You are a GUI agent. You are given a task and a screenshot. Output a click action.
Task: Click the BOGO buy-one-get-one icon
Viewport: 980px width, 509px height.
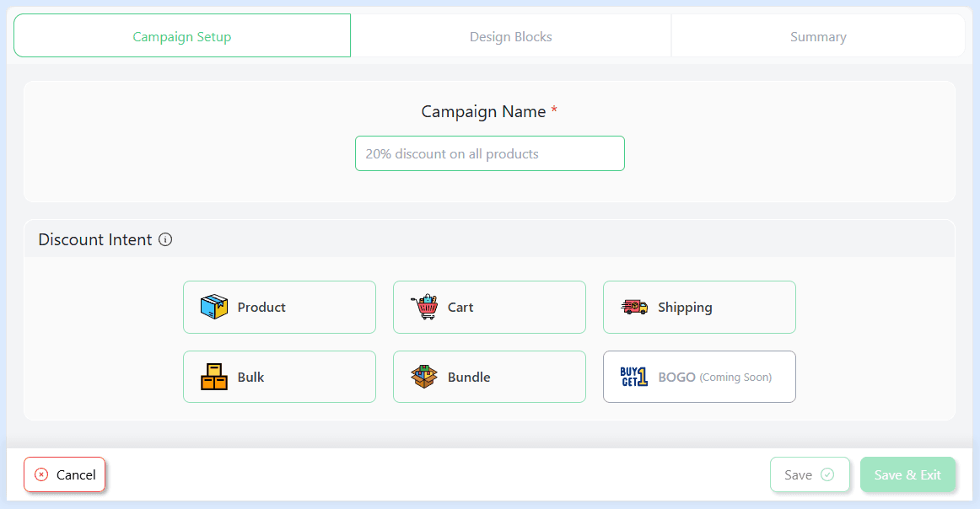click(634, 377)
